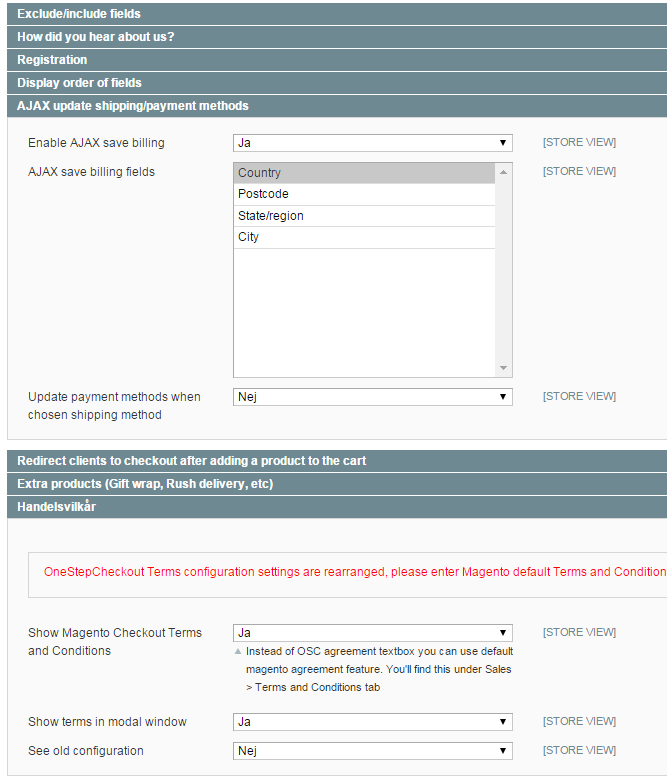This screenshot has width=667, height=782.
Task: Click scroll down arrow in billing fields list
Action: [504, 368]
